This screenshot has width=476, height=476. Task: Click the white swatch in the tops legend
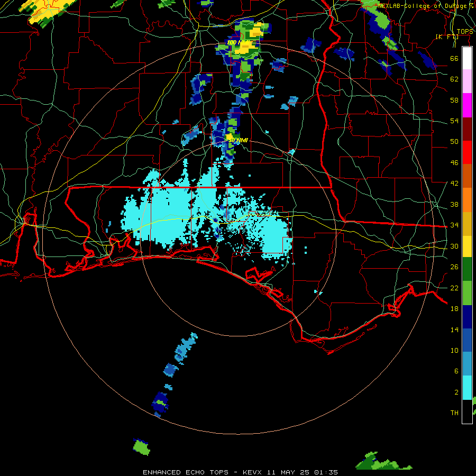pyautogui.click(x=467, y=58)
